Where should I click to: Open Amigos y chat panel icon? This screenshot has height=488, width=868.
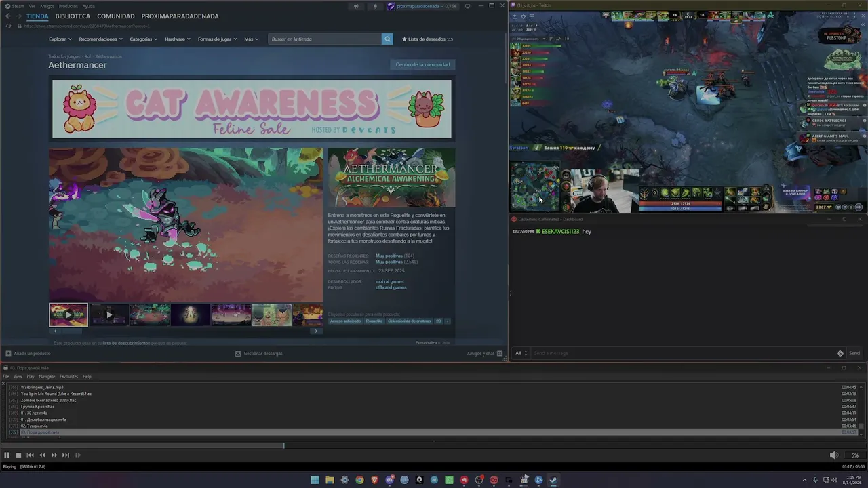500,353
